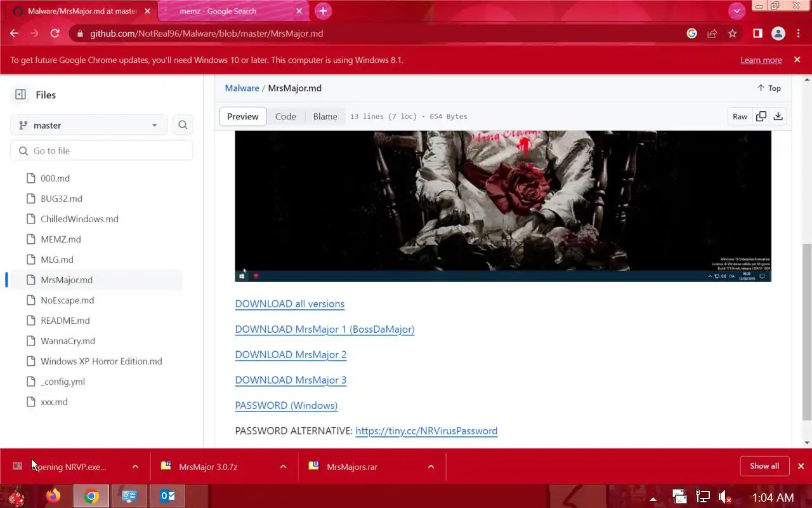Click DOWNLOAD all versions link

coord(290,304)
